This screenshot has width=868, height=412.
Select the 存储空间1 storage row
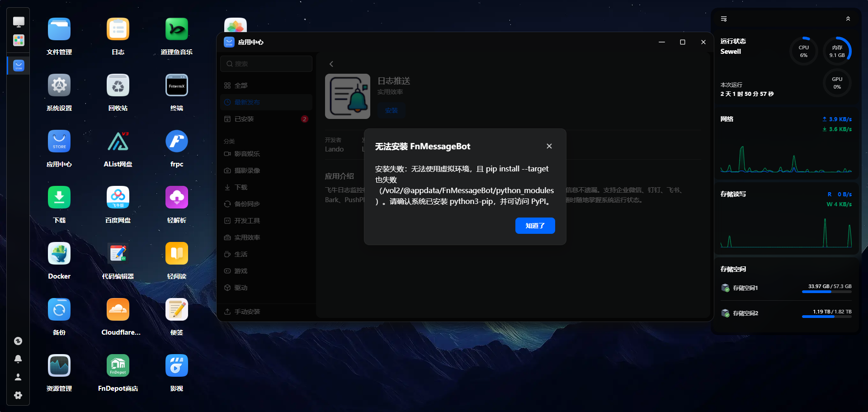tap(786, 288)
